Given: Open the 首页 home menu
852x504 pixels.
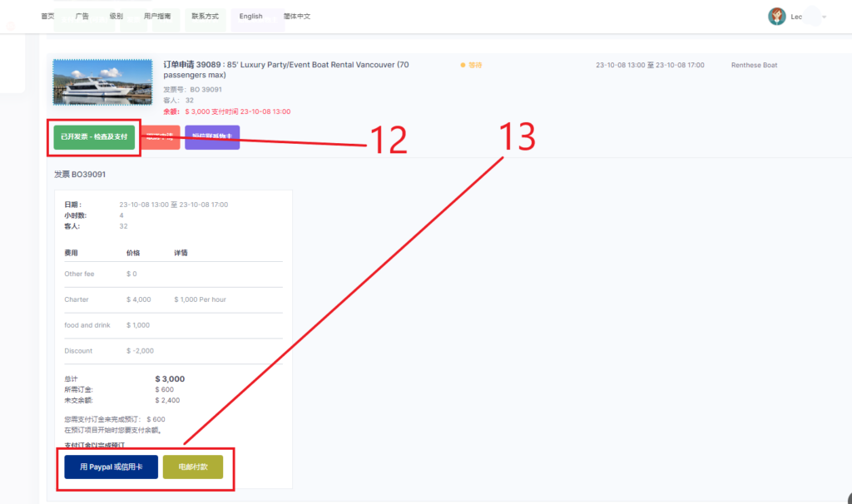Looking at the screenshot, I should click(47, 17).
